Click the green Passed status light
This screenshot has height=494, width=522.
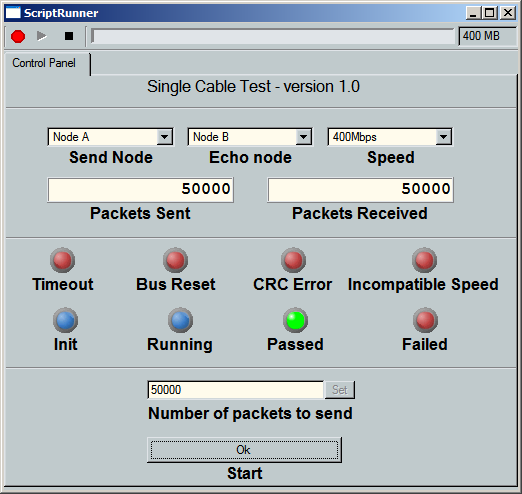(x=295, y=320)
